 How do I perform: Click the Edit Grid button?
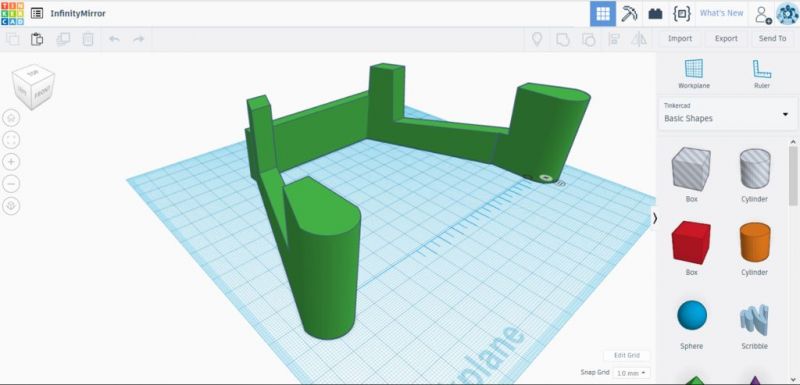coord(626,355)
